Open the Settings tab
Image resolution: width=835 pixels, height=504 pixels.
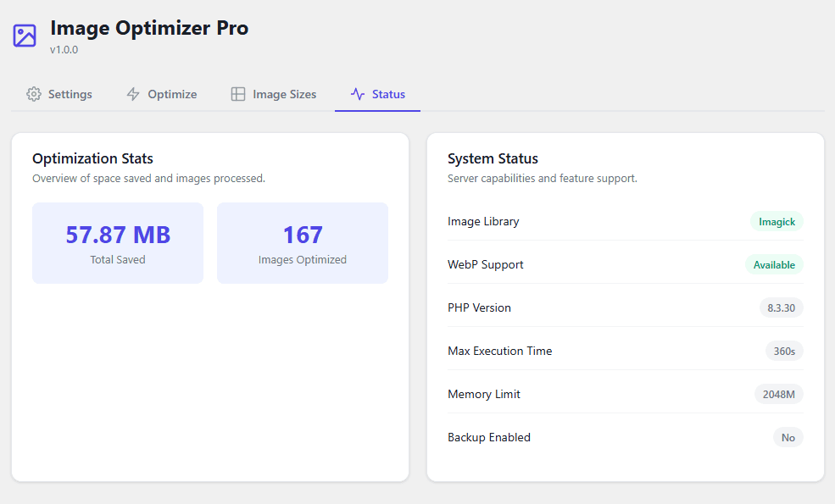[x=59, y=94]
